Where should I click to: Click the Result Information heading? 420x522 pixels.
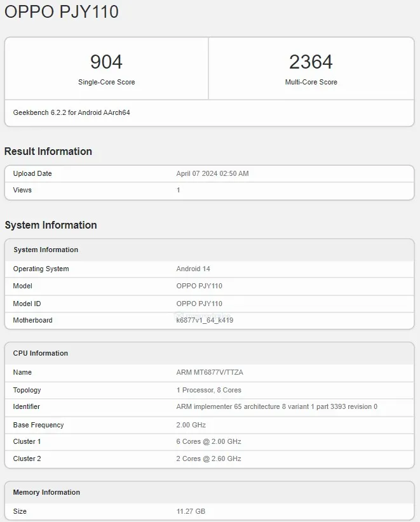tap(48, 152)
